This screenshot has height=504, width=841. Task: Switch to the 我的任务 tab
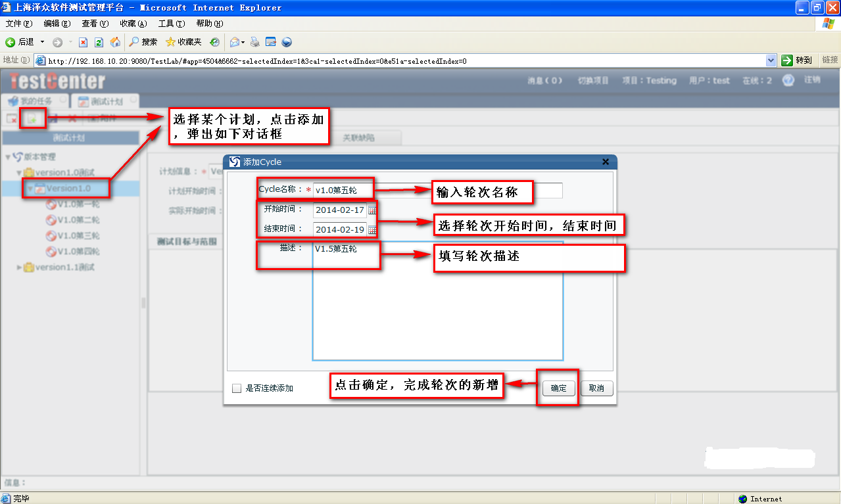[x=36, y=101]
